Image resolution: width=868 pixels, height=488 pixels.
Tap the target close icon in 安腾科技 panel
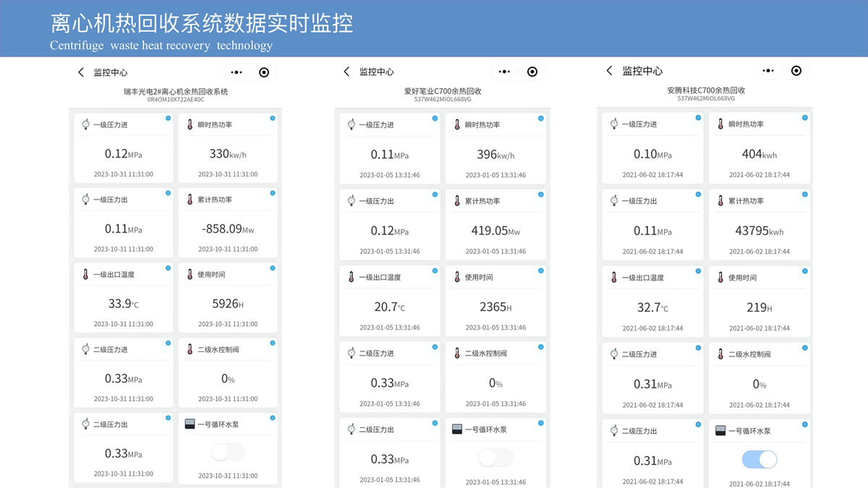[x=796, y=71]
